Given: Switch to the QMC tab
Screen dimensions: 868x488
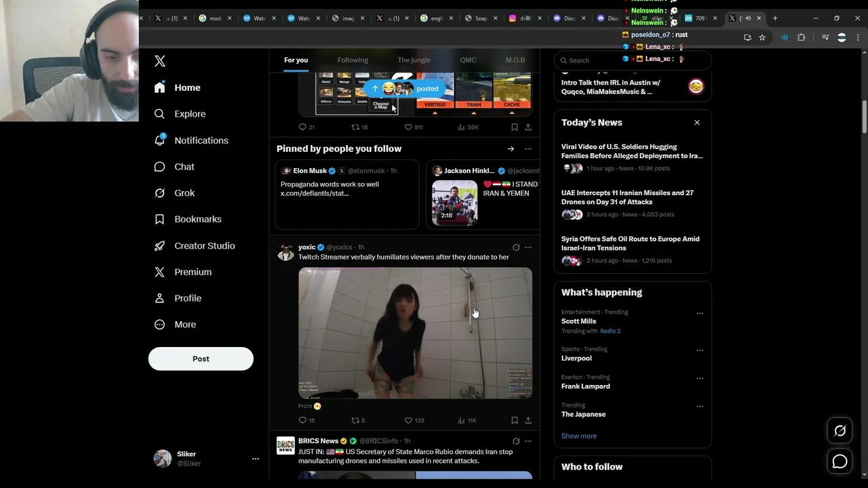Looking at the screenshot, I should [x=468, y=60].
